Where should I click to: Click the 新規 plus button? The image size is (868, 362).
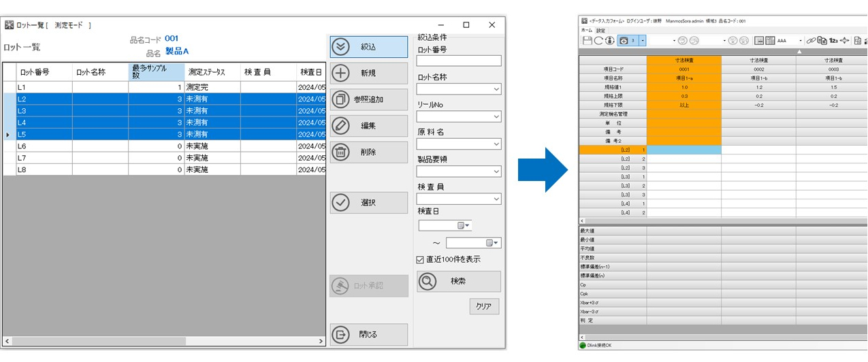coord(369,73)
